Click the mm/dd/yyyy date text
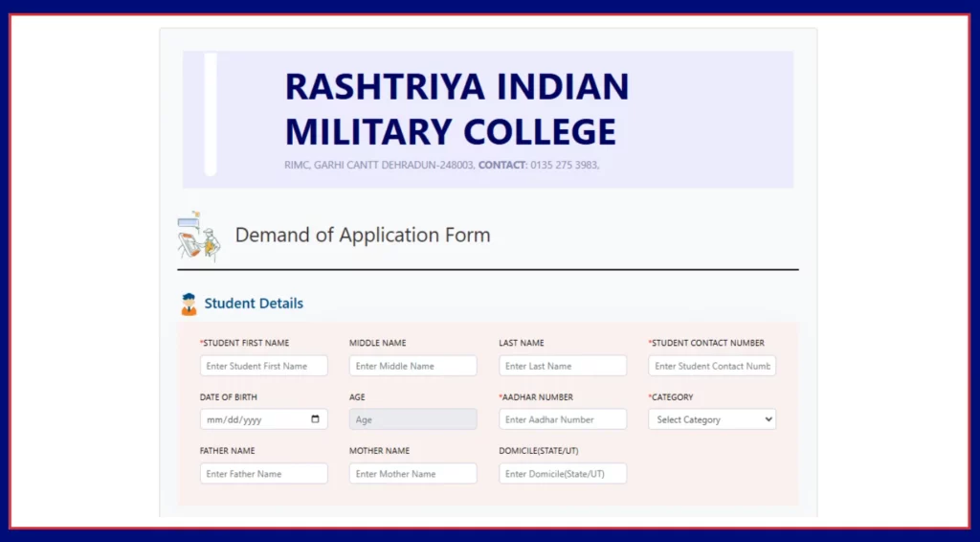The height and width of the screenshot is (542, 980). pos(234,419)
